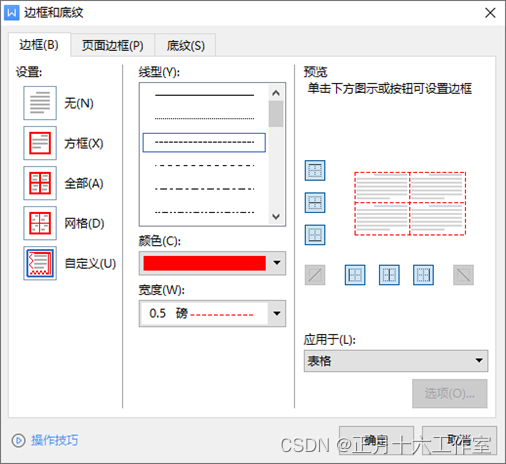Close the 边框和底纹 dialog

[490, 13]
